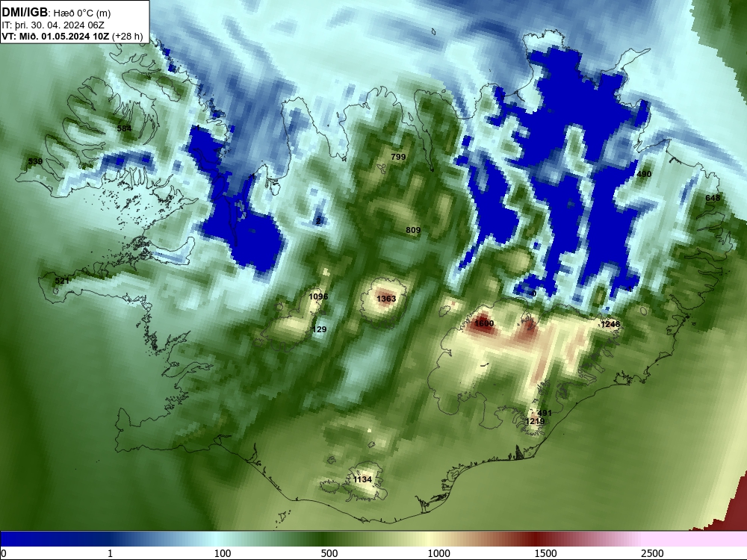Click the 584 height label on map

click(x=124, y=128)
